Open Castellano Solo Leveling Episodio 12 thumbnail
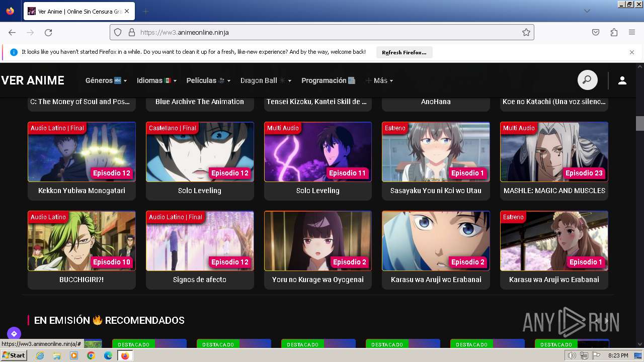Viewport: 644px width, 362px height. click(200, 152)
